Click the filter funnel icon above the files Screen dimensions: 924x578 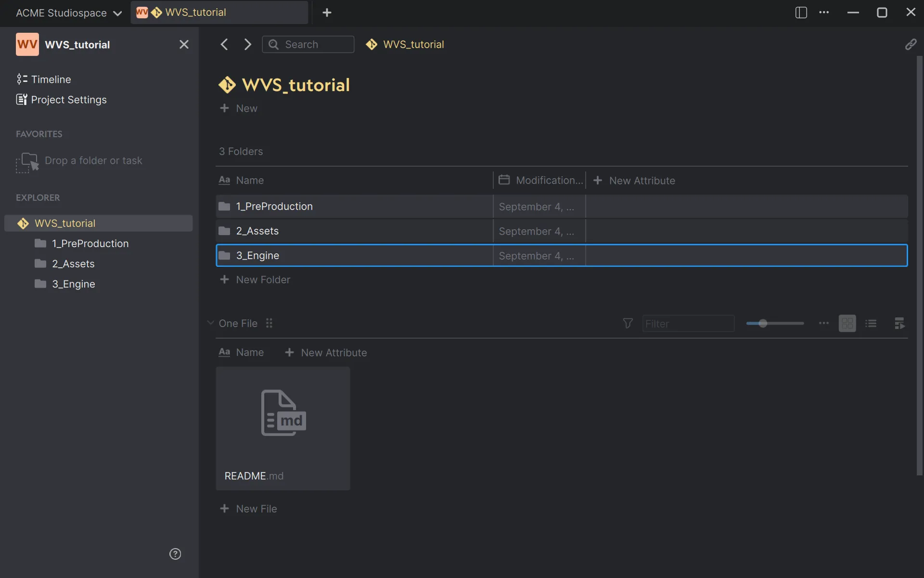(627, 323)
